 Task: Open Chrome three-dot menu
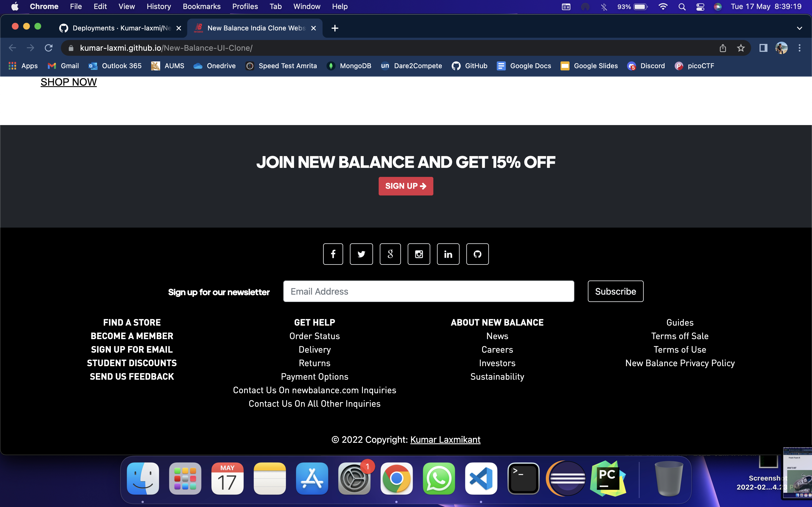(799, 48)
